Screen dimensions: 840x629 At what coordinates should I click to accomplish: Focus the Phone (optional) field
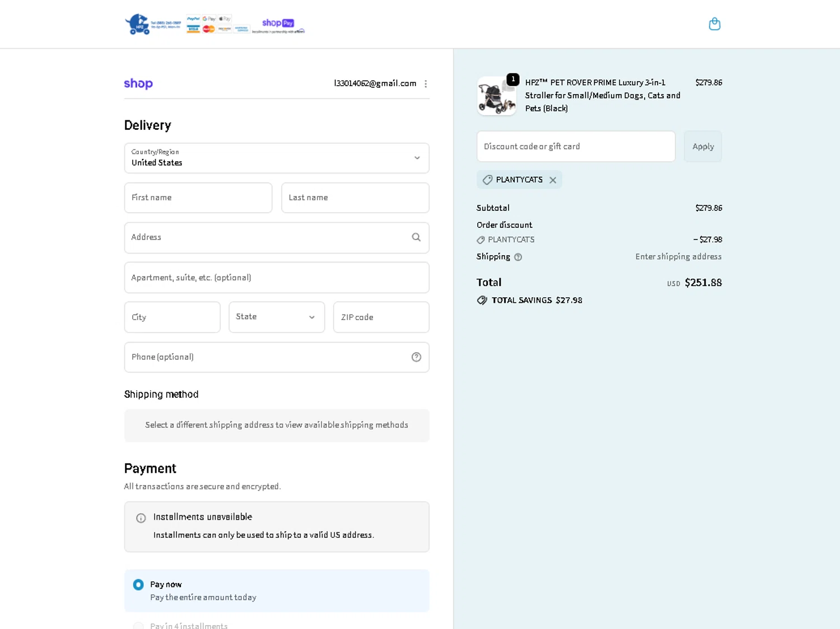277,357
